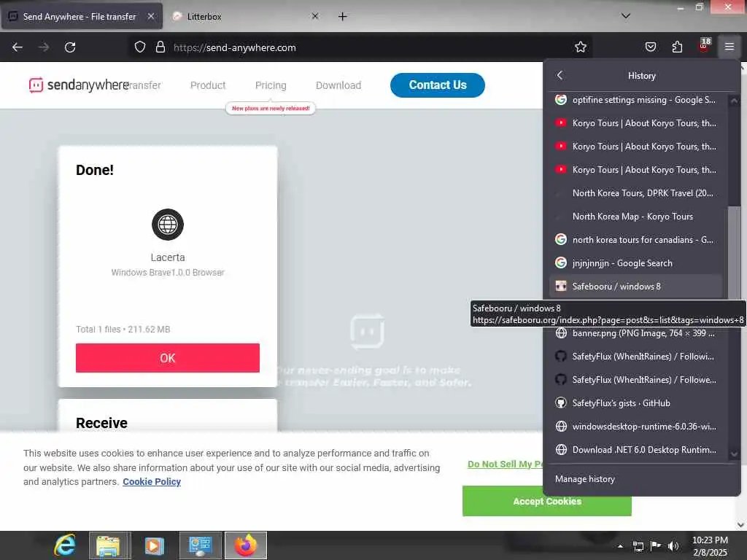The height and width of the screenshot is (560, 747).
Task: Toggle the Firefox hamburger menu
Action: tap(729, 47)
